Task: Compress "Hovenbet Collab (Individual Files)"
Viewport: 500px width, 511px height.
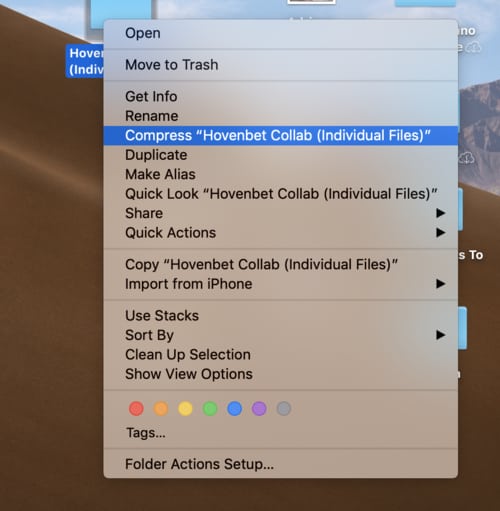Action: [280, 135]
